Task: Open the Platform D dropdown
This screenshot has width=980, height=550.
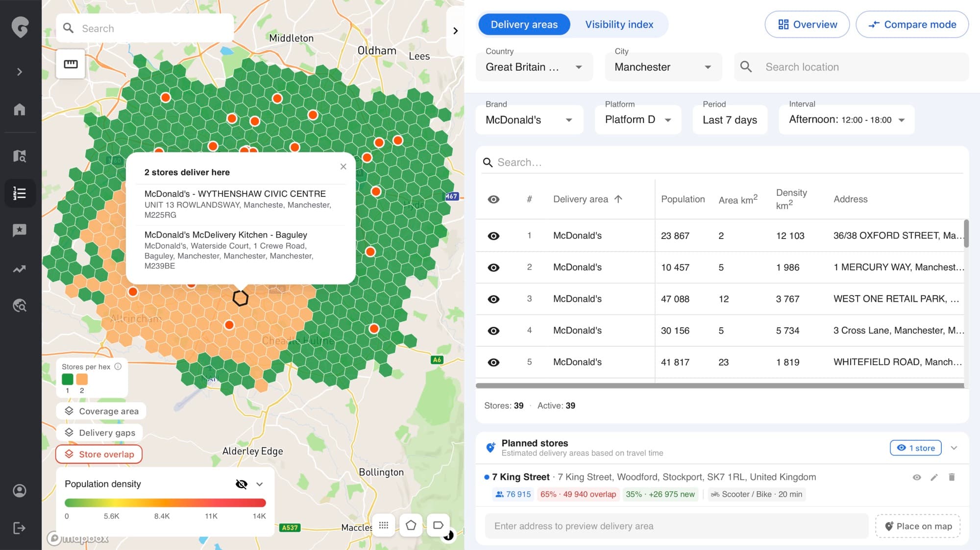Action: 638,120
